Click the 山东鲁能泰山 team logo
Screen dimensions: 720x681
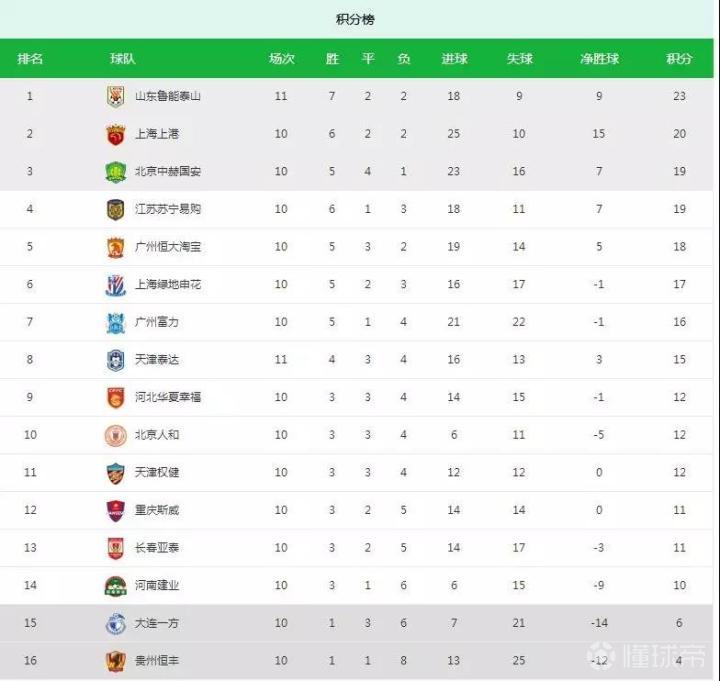tap(115, 96)
